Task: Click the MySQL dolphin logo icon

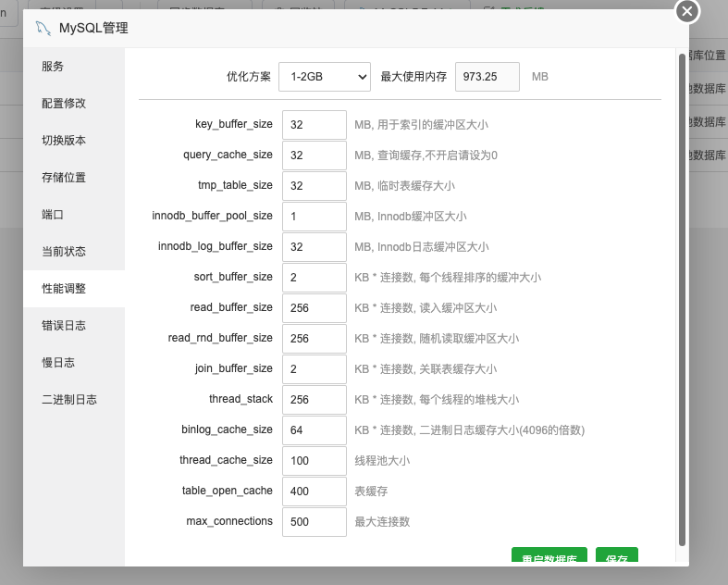Action: coord(43,29)
